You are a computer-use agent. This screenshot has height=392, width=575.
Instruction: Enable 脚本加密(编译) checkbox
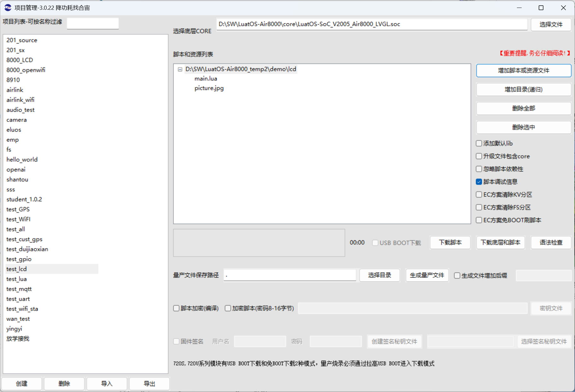pyautogui.click(x=176, y=308)
